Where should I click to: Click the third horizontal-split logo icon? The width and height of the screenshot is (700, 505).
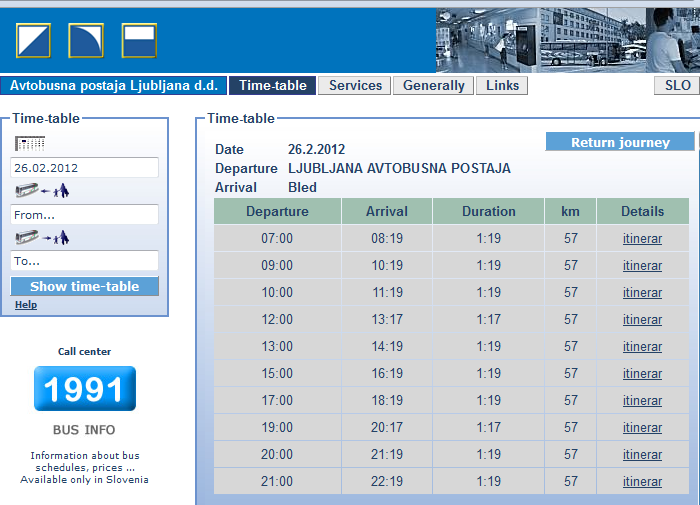(x=139, y=40)
